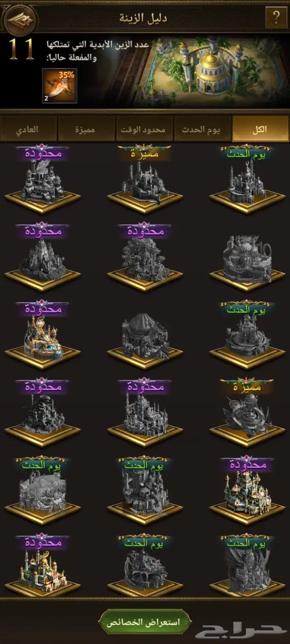Choose the unlabeled dome-roof decoration in third row
The height and width of the screenshot is (644, 290).
tap(145, 335)
